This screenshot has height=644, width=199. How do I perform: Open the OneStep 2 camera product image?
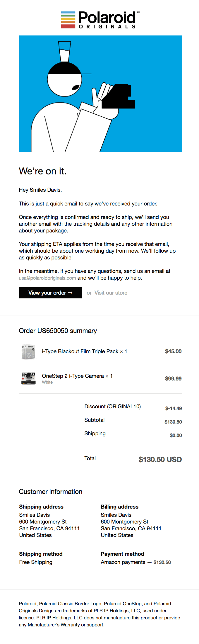[28, 378]
